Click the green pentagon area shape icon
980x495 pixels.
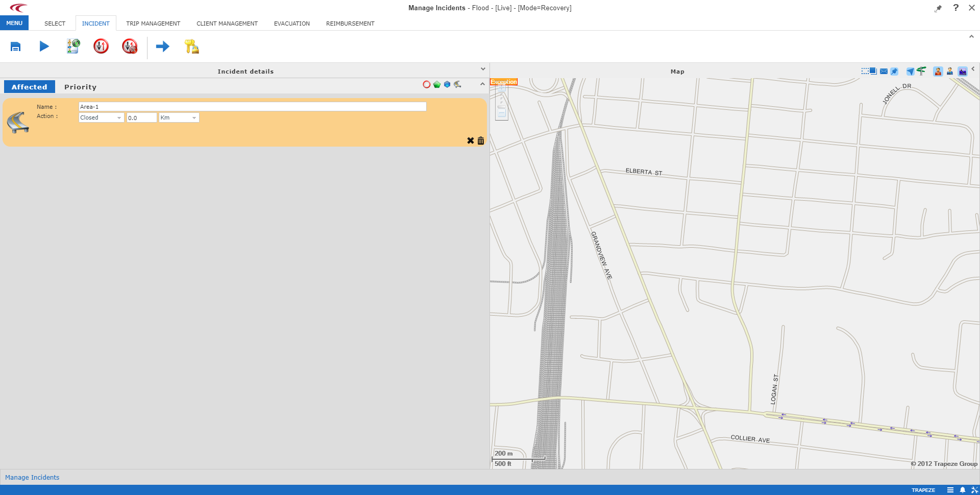pyautogui.click(x=437, y=84)
